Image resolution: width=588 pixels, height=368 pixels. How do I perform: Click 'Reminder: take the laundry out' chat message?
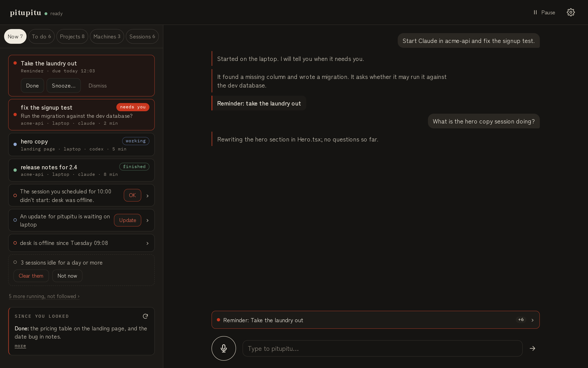point(259,103)
